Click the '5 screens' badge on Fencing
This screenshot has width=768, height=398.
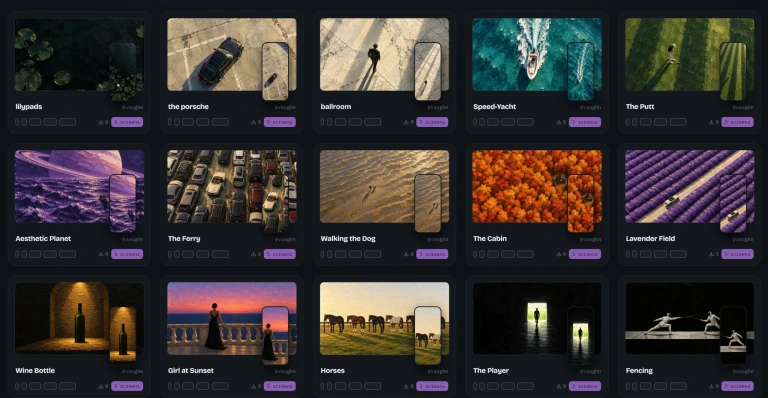[x=737, y=386]
